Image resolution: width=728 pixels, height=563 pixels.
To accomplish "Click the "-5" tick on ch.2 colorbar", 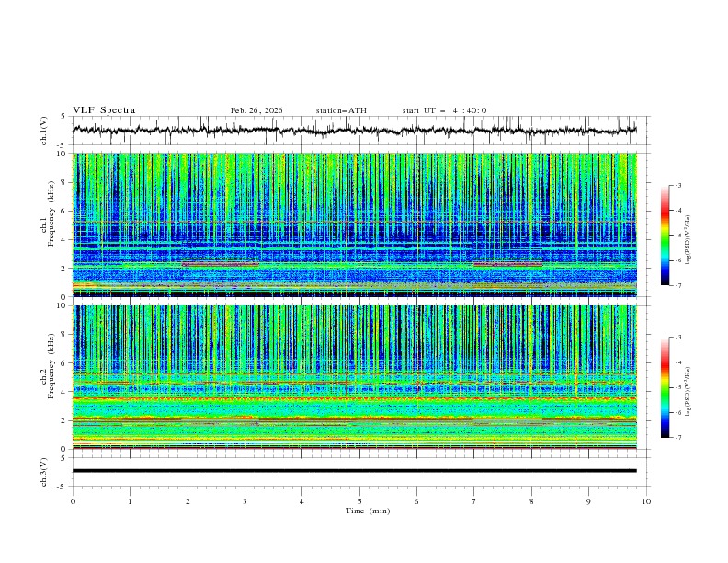I will click(x=677, y=387).
